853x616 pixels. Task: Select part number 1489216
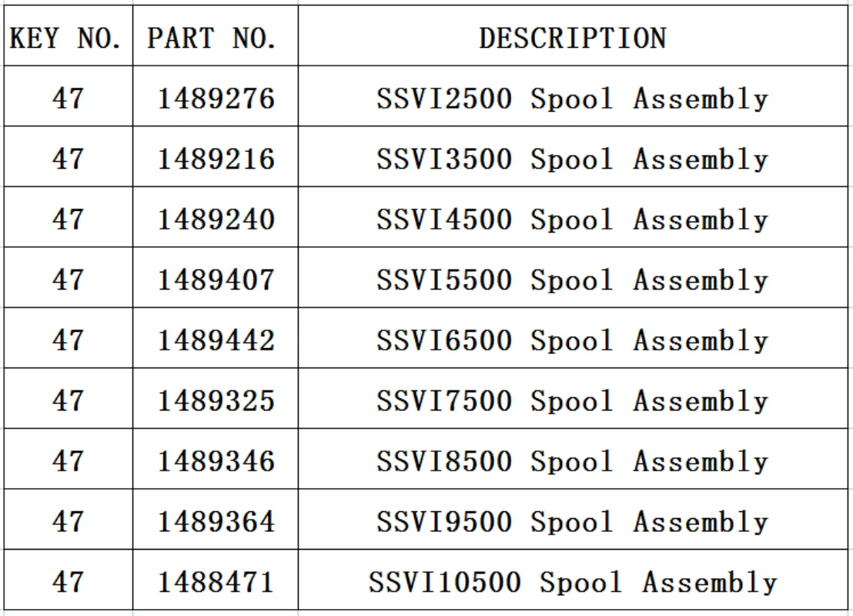(x=216, y=159)
